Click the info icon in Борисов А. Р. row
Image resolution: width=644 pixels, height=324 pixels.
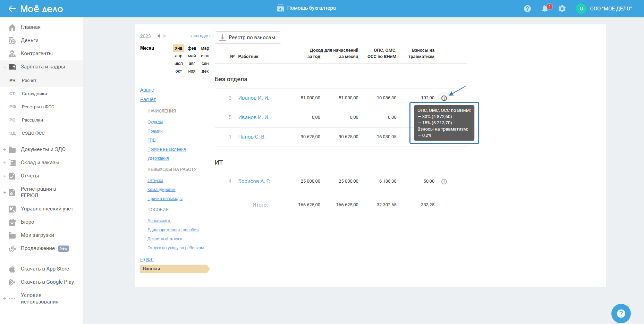pyautogui.click(x=444, y=182)
